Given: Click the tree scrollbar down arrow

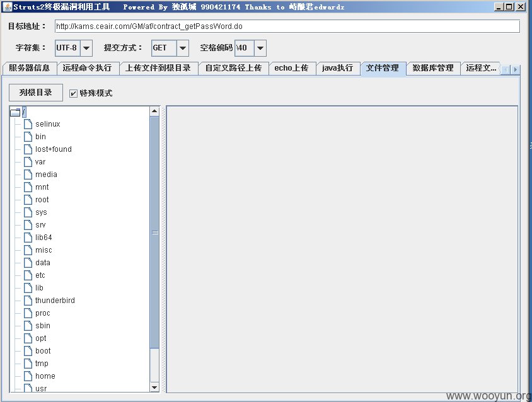Looking at the screenshot, I should click(154, 387).
